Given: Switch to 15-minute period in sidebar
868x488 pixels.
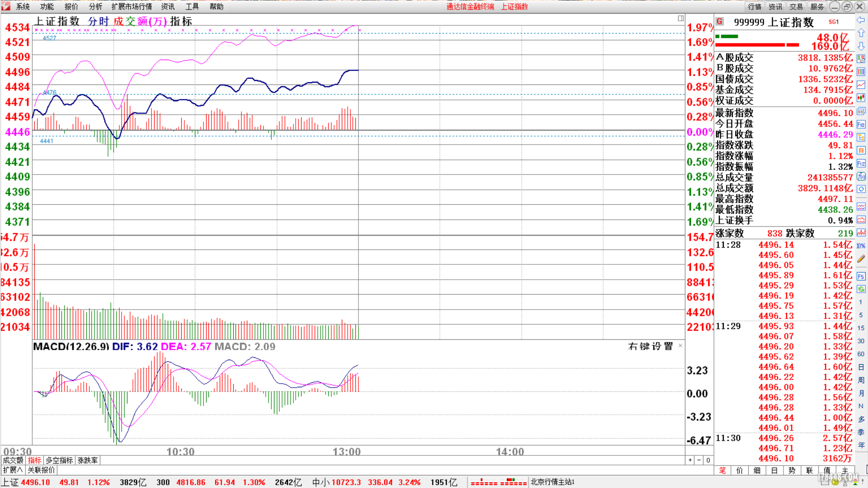Looking at the screenshot, I should pyautogui.click(x=861, y=328).
